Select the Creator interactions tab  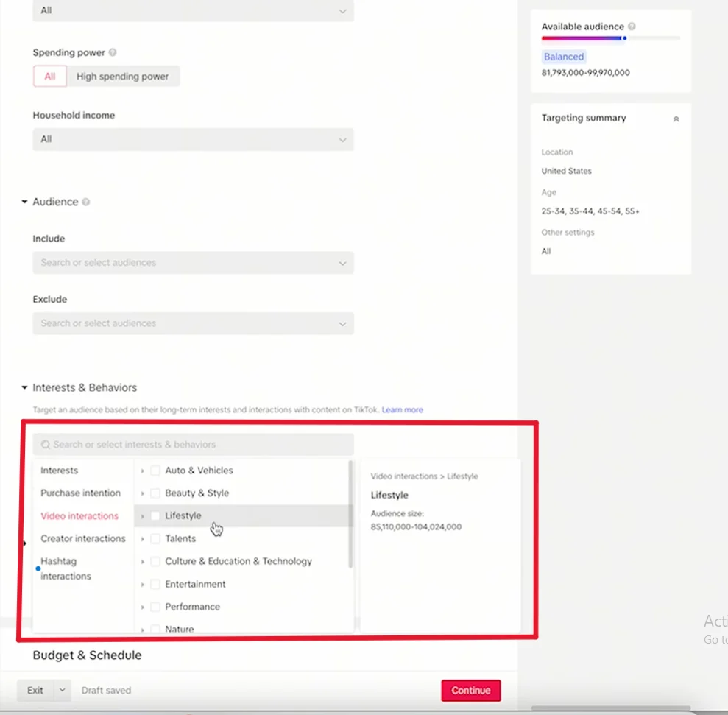click(83, 538)
